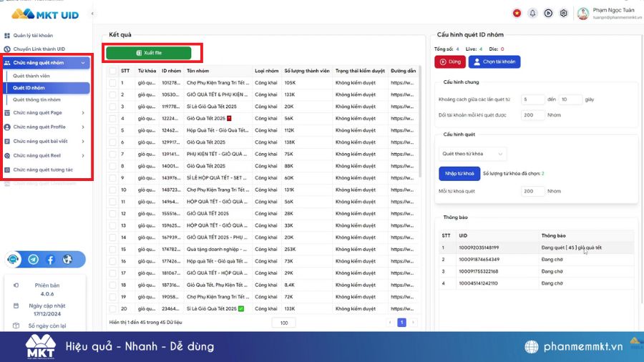Open settings via the gear icon

(x=564, y=13)
